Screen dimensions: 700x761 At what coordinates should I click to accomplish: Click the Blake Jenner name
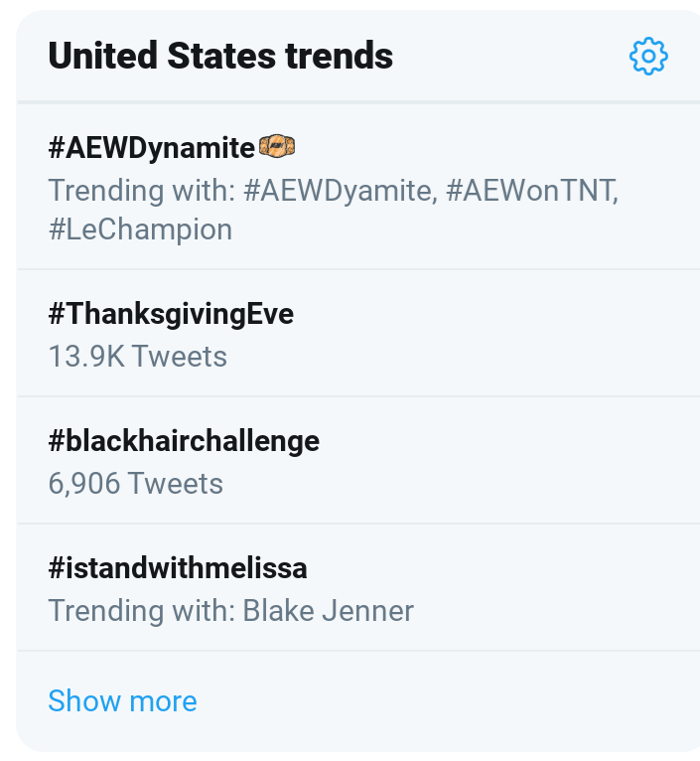329,611
